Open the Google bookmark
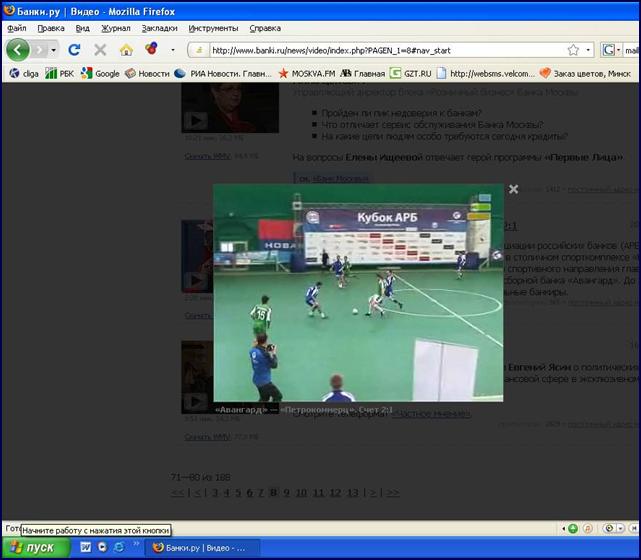This screenshot has height=560, width=641. tap(100, 74)
